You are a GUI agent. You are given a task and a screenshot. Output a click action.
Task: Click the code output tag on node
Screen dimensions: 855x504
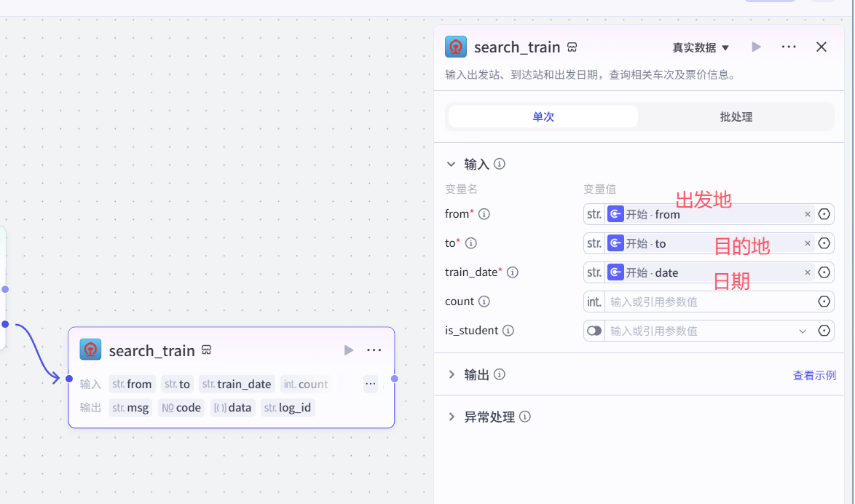181,407
